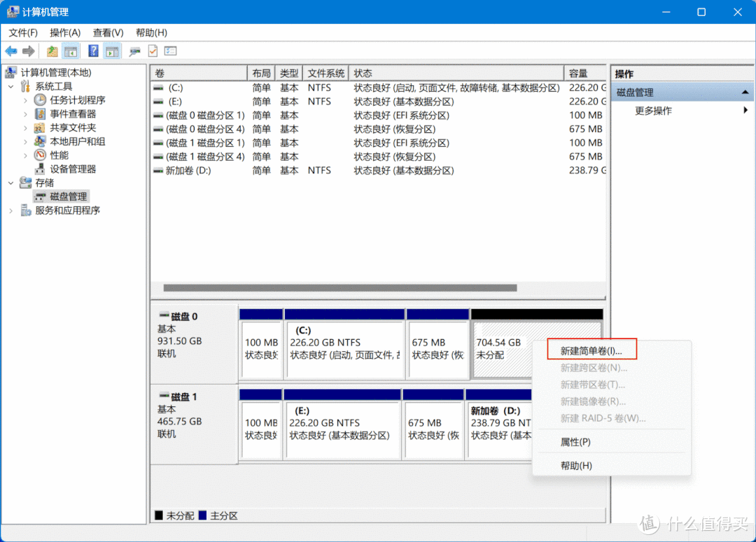756x542 pixels.
Task: Open Help via the blue question mark icon
Action: 93,50
